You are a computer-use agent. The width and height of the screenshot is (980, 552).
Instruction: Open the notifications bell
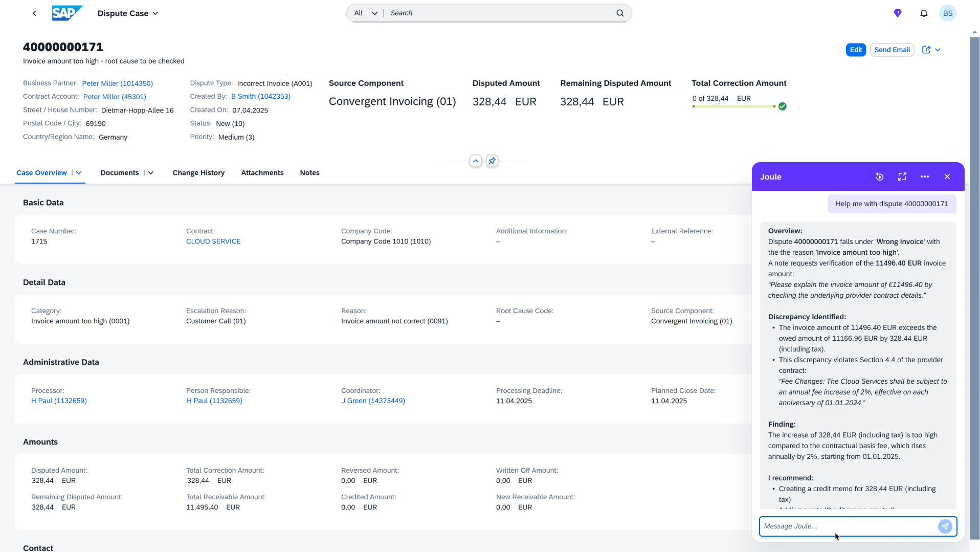[x=923, y=13]
